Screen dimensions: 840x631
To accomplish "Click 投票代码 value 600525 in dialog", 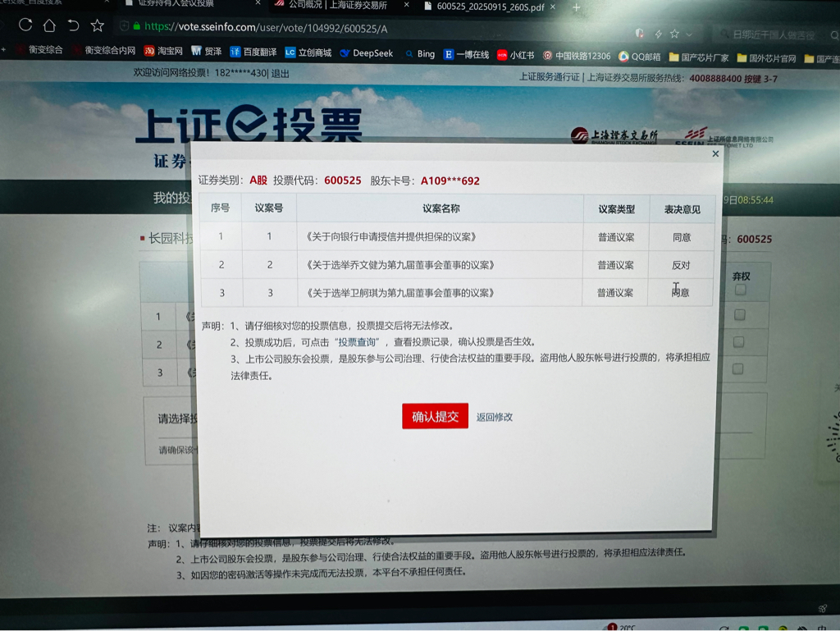I will tap(343, 181).
